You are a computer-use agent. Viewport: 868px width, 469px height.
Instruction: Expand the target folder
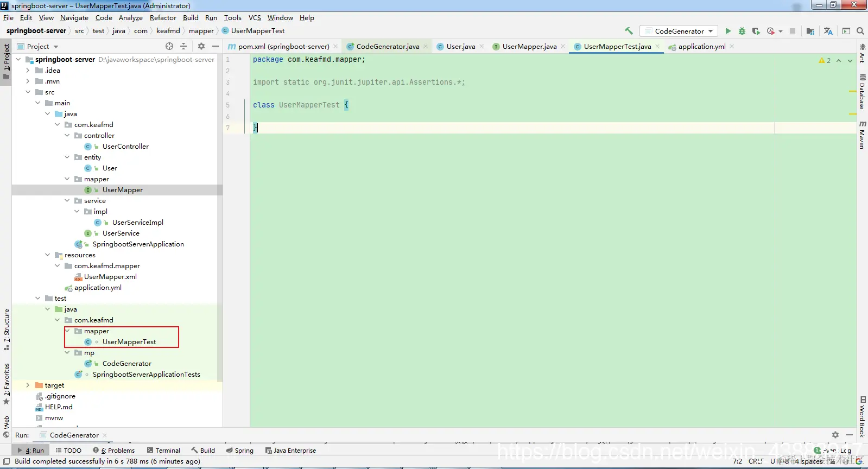point(28,385)
